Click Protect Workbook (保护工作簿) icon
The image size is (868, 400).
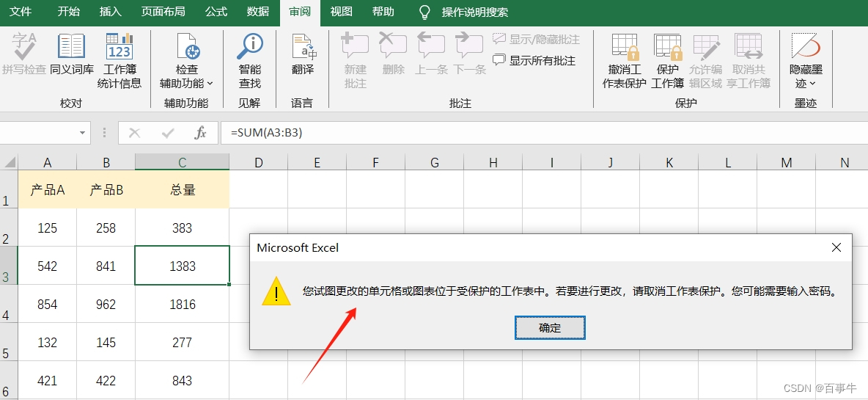pos(668,46)
